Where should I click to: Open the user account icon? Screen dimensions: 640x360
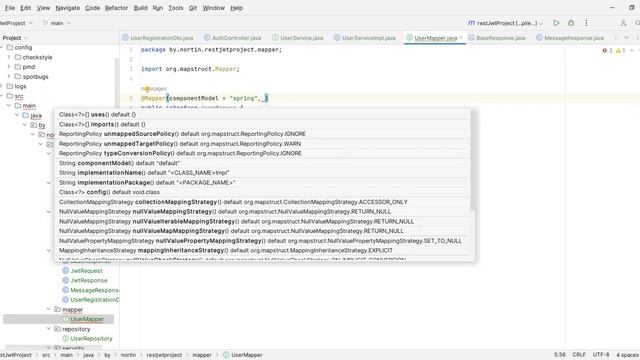coord(623,23)
